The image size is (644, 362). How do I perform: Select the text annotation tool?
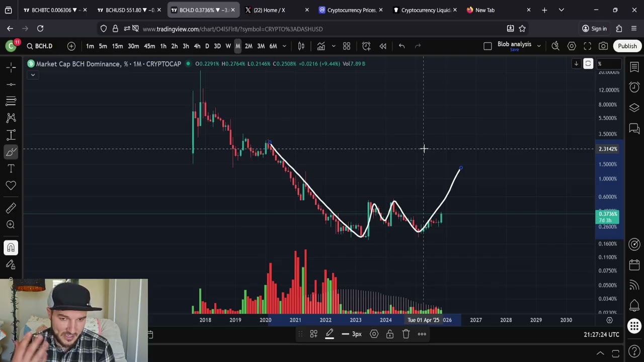11,169
